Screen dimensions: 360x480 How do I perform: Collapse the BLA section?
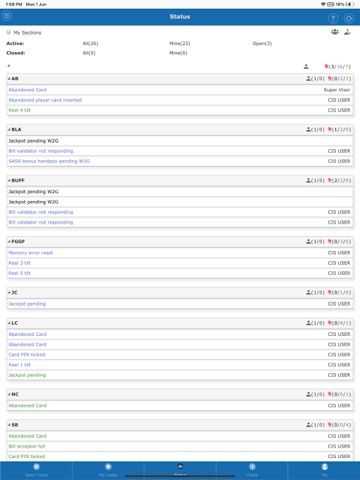(9, 129)
